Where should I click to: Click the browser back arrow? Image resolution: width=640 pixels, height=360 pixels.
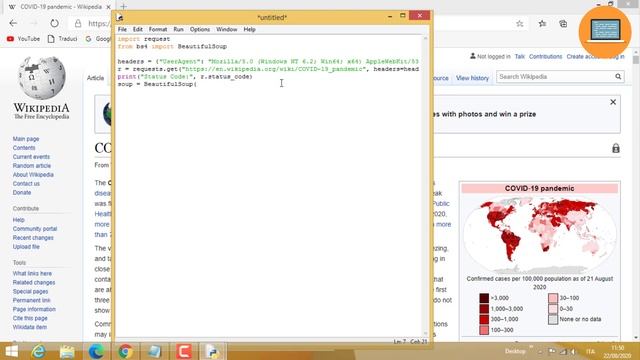pos(13,23)
